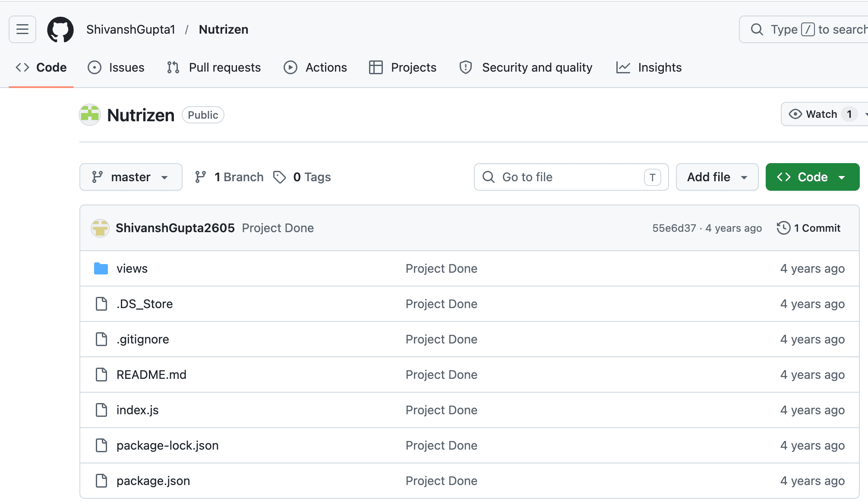Click the slash shortcut key icon in search
868x504 pixels.
808,29
